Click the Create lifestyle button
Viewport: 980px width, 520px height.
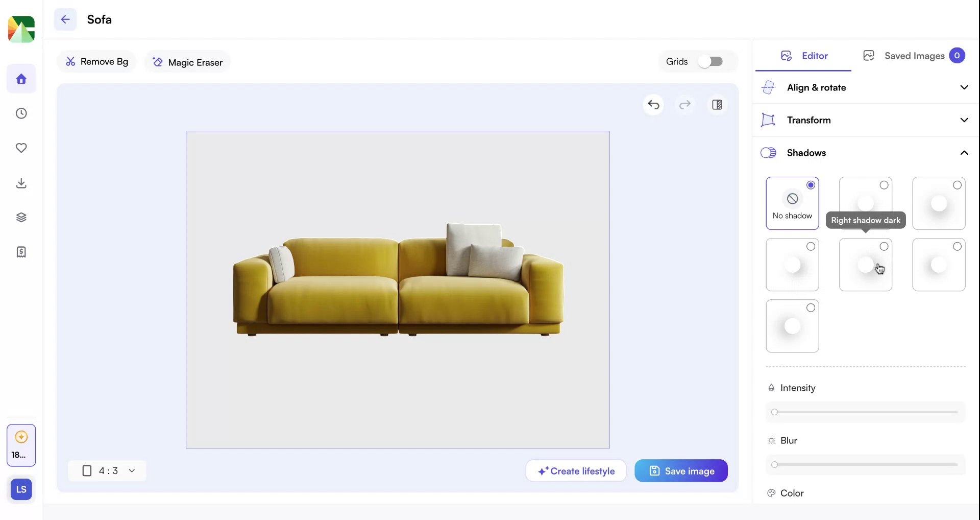576,470
